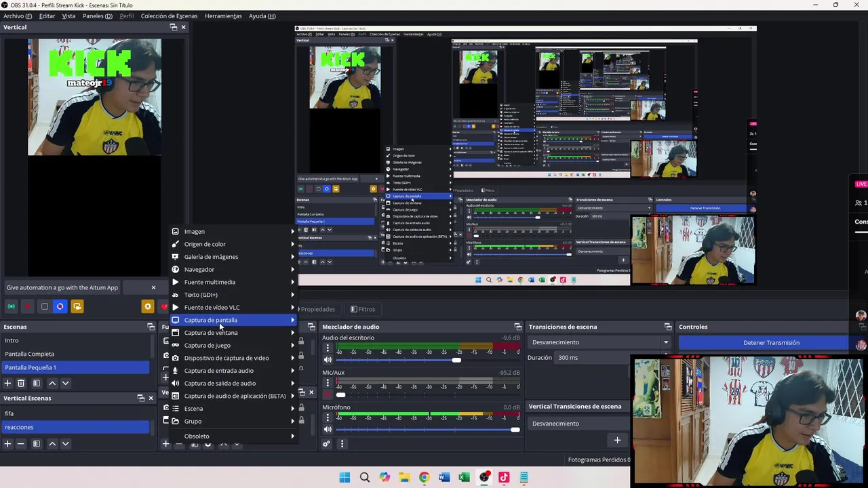Choose Texto (GDI+) from menu
The image size is (868, 488).
click(233, 295)
